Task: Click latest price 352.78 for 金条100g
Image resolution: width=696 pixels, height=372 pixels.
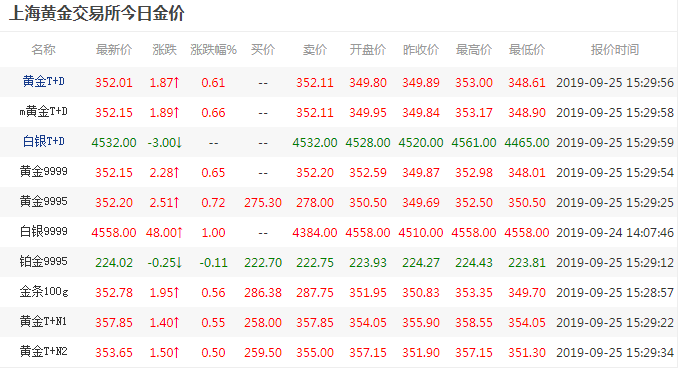Action: click(x=114, y=293)
